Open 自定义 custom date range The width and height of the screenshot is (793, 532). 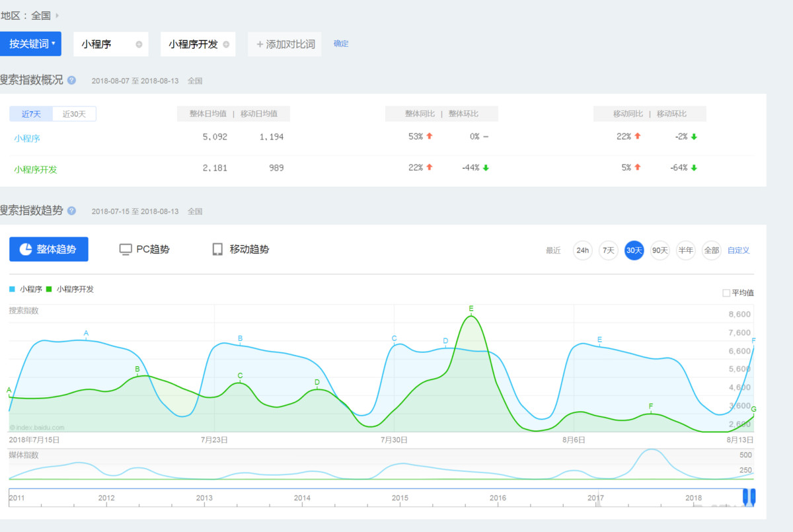pos(738,251)
